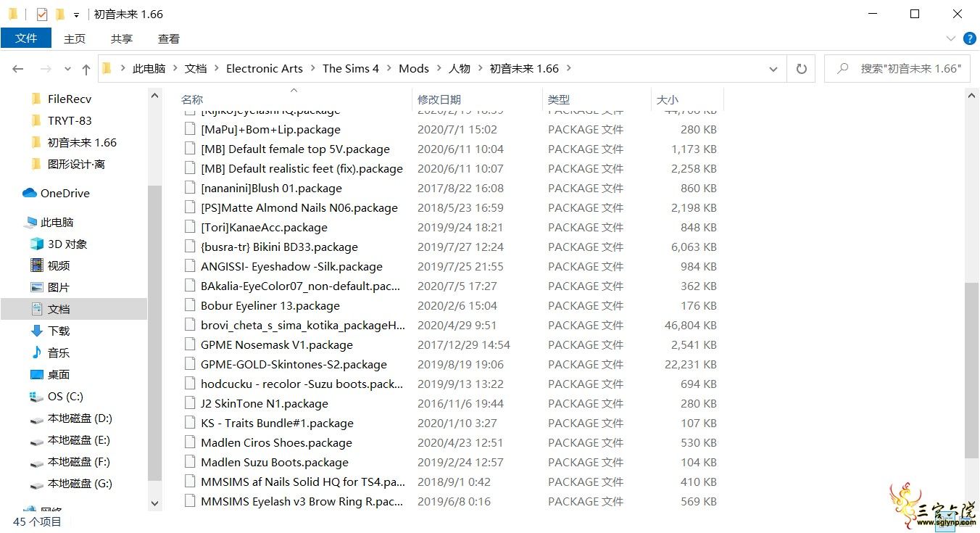Open the blue Help question mark icon
This screenshot has width=980, height=533.
969,38
